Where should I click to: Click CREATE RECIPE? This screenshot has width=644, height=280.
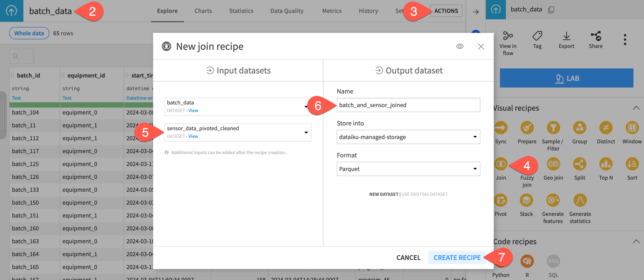[x=457, y=258]
